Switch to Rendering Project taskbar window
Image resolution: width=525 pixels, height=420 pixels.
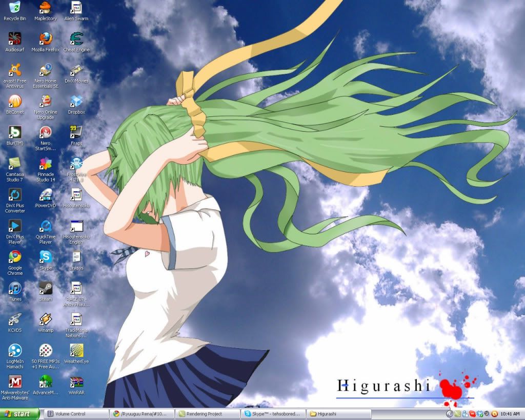pos(207,414)
